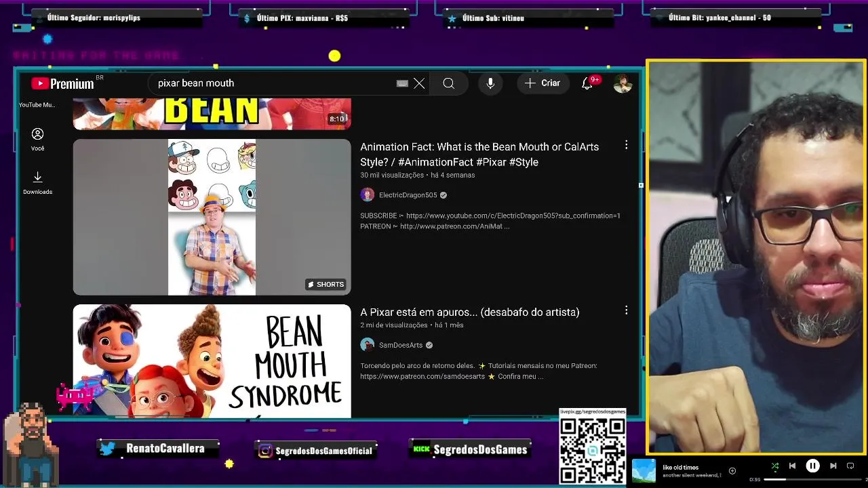Open the notifications bell
This screenshot has width=868, height=488.
pyautogui.click(x=587, y=83)
